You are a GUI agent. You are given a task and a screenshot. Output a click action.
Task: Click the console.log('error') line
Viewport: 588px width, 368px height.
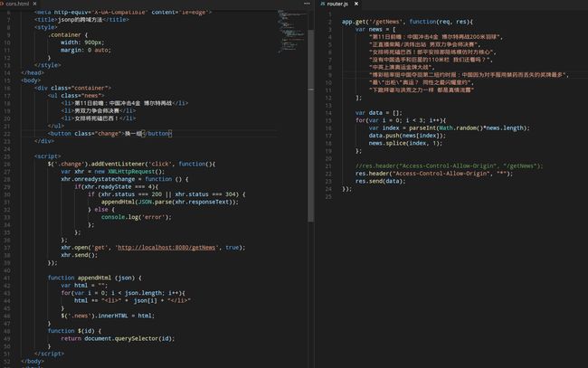[x=136, y=217]
